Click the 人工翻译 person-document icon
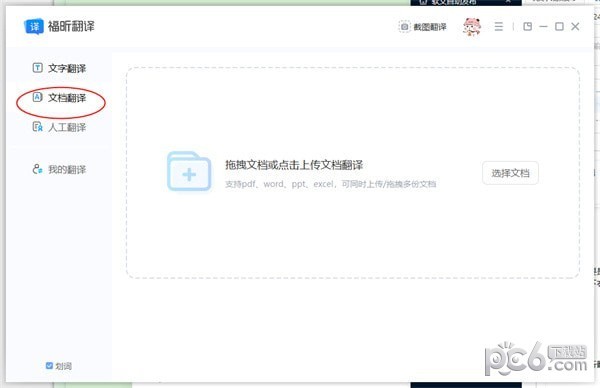This screenshot has width=600, height=388. tap(38, 127)
